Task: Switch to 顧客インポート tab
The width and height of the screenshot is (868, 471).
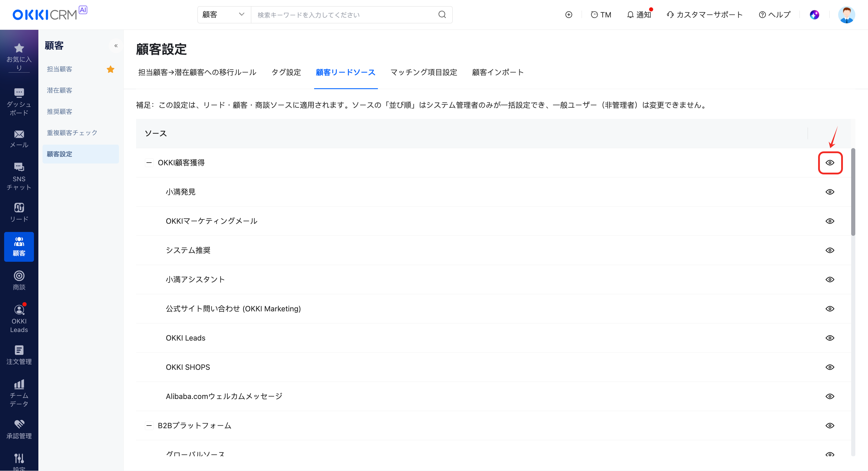Action: pyautogui.click(x=498, y=72)
